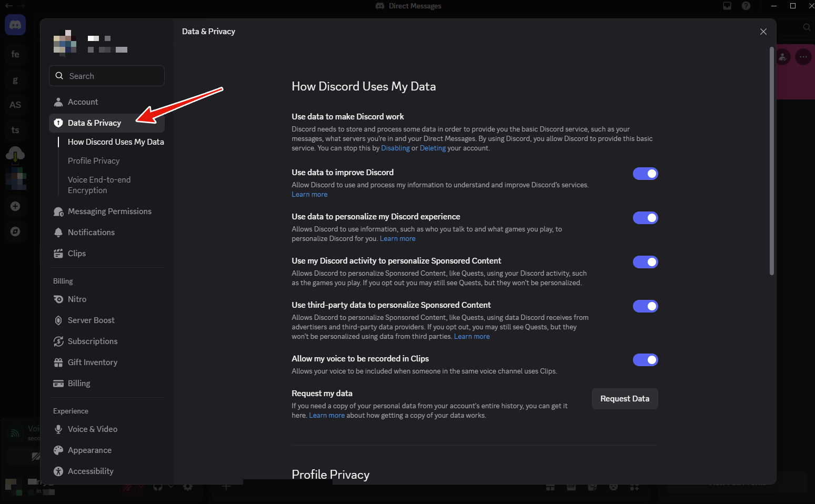Open Subscriptions settings
Image resolution: width=815 pixels, height=504 pixels.
(x=107, y=341)
